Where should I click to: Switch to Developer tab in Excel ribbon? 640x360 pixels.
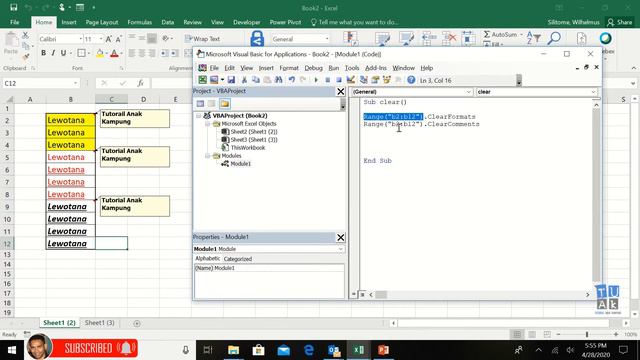tap(247, 22)
